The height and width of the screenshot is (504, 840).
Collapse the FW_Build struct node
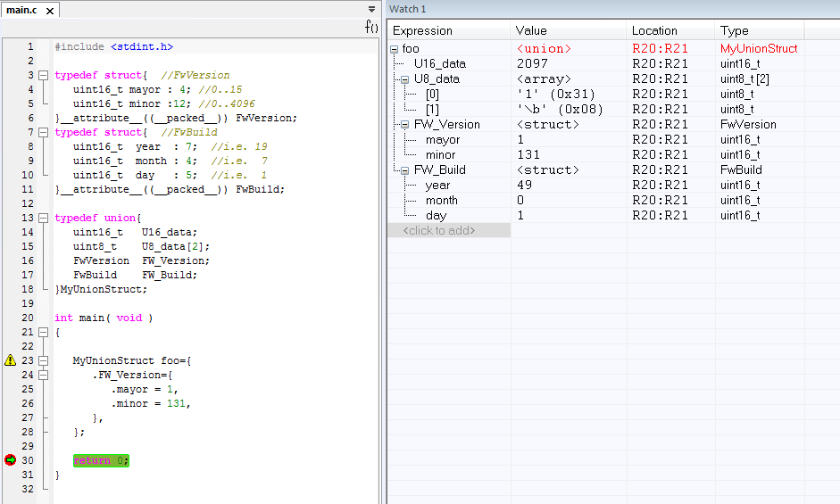pyautogui.click(x=405, y=171)
